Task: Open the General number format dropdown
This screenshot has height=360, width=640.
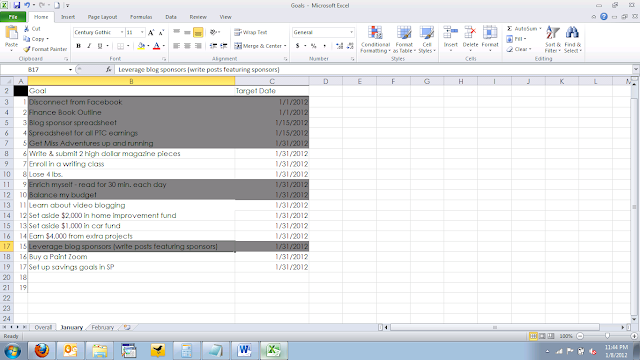Action: [x=351, y=32]
